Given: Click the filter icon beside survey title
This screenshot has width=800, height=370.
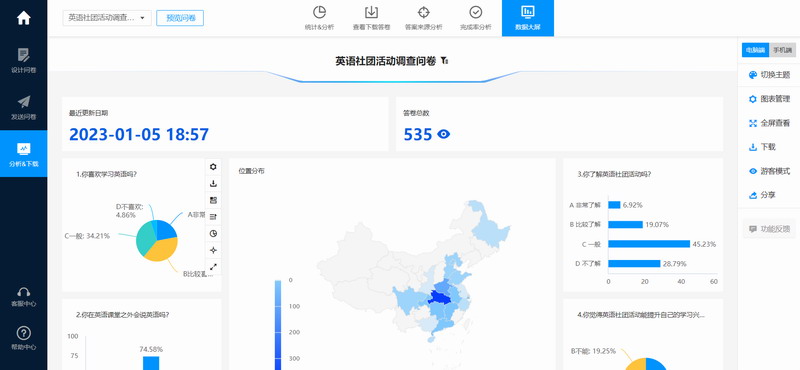Looking at the screenshot, I should (x=444, y=61).
